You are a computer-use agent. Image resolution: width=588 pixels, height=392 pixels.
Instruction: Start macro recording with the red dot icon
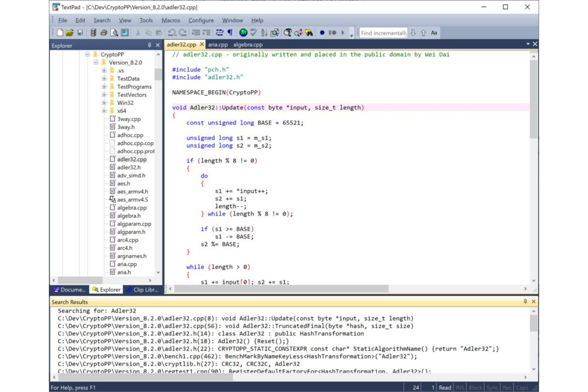pos(322,33)
